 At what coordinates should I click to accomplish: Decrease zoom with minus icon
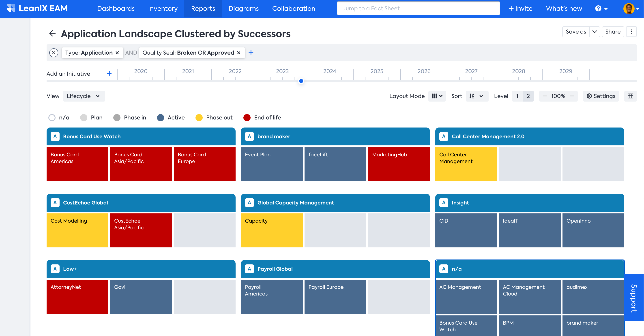pyautogui.click(x=545, y=96)
